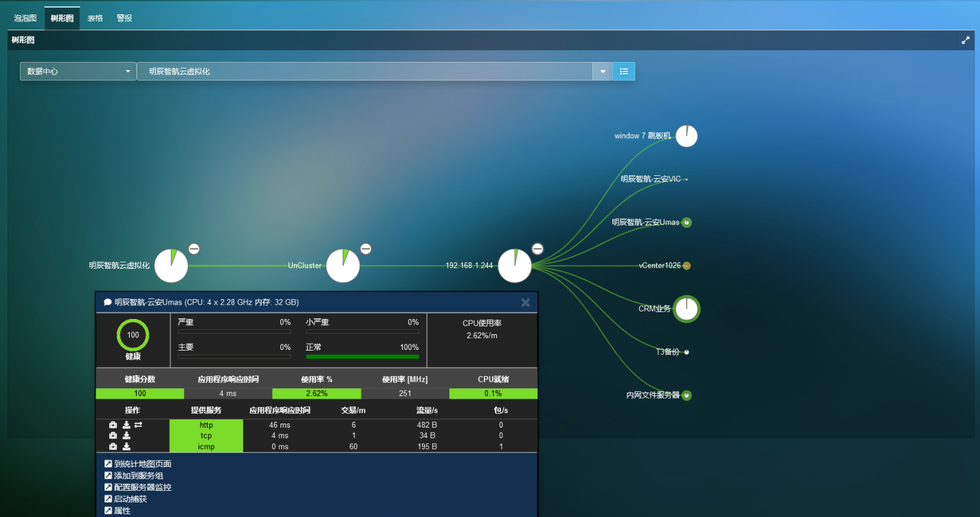Click the 正常 100% green progress bar
Screen dimensions: 980x517
click(x=362, y=356)
